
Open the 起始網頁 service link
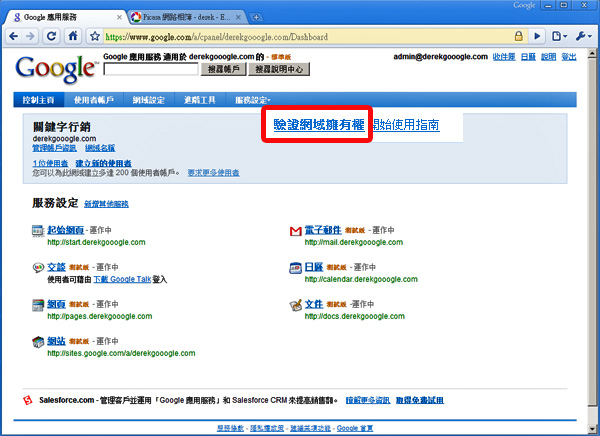click(65, 230)
